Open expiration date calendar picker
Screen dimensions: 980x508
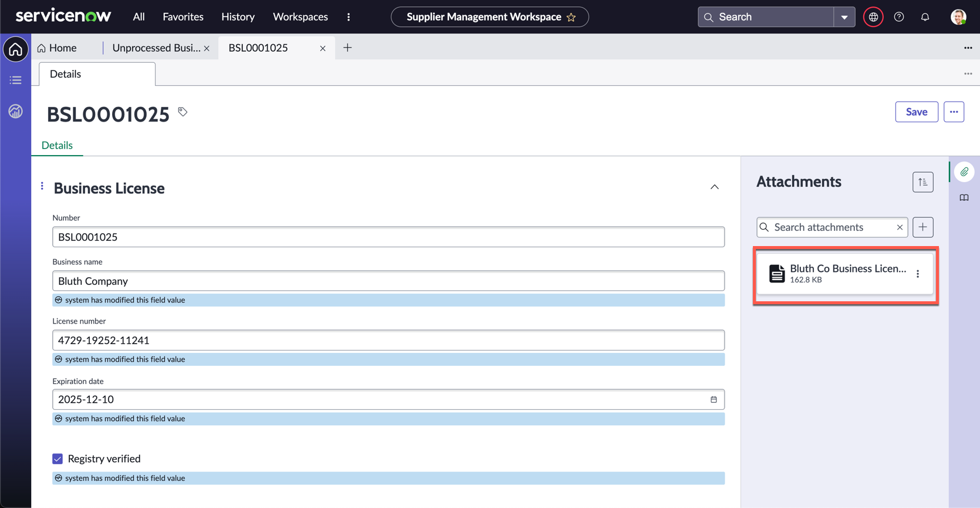714,399
